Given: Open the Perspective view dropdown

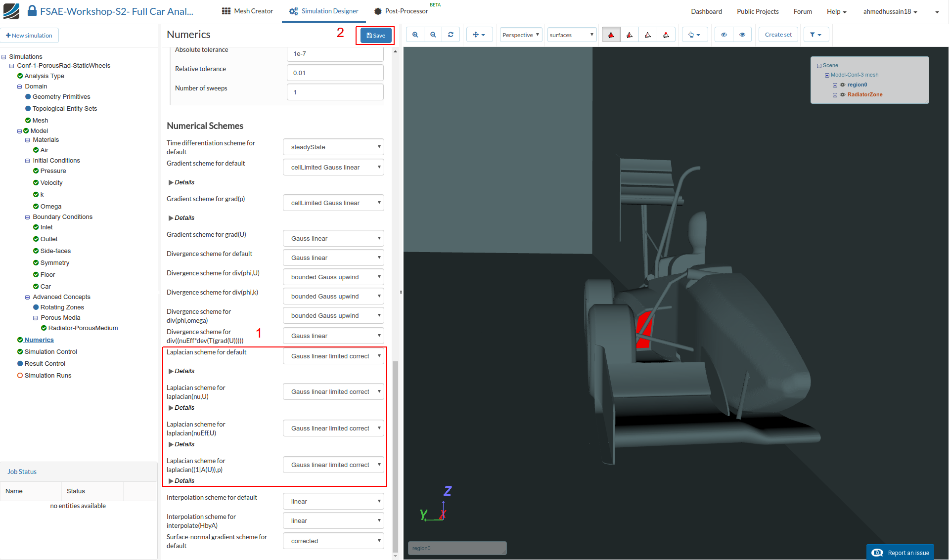Looking at the screenshot, I should (x=520, y=35).
